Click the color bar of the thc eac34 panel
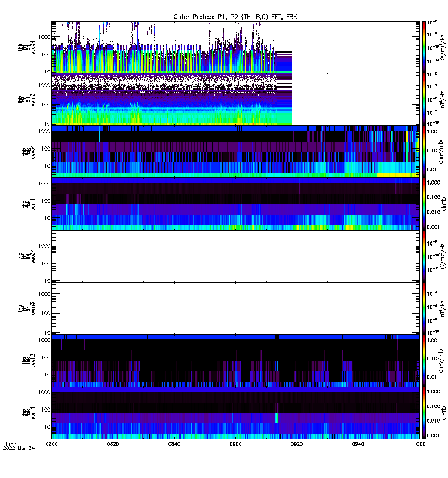The width and height of the screenshot is (448, 478). pos(424,256)
